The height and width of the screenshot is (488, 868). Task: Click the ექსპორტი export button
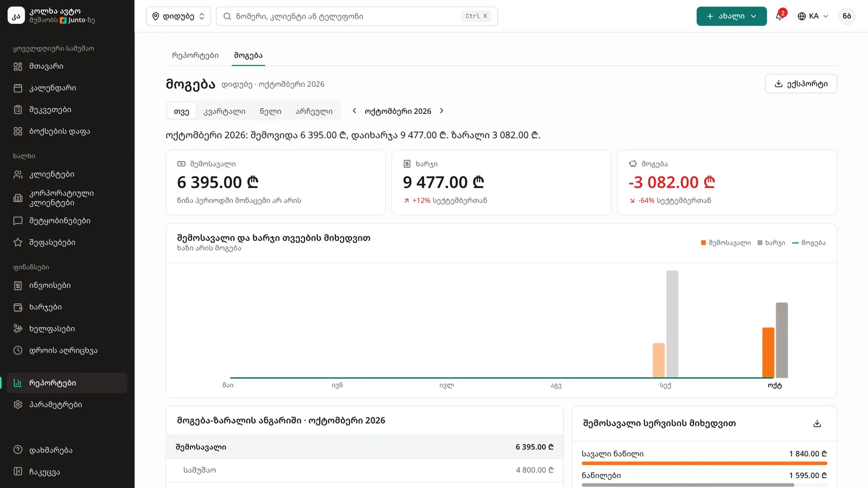coord(801,84)
